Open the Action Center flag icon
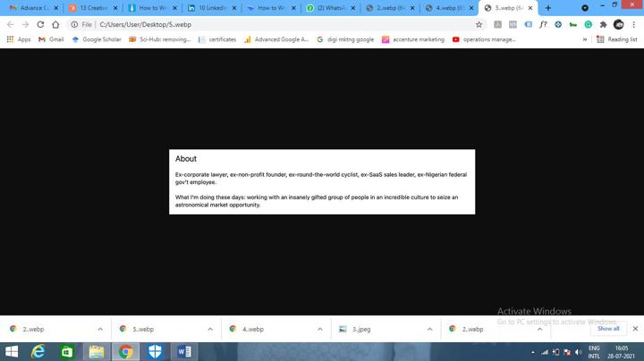Screen dimensions: 644x361 coord(567,352)
